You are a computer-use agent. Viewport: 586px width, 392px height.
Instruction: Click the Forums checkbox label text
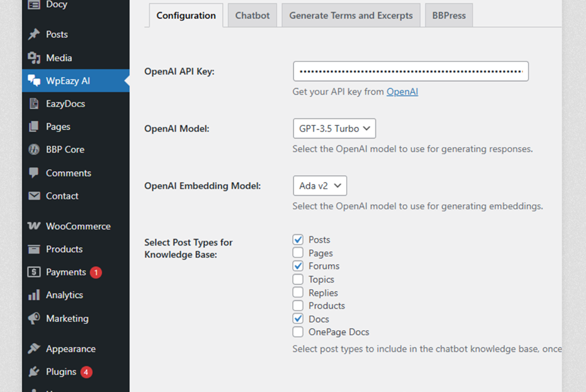point(324,266)
